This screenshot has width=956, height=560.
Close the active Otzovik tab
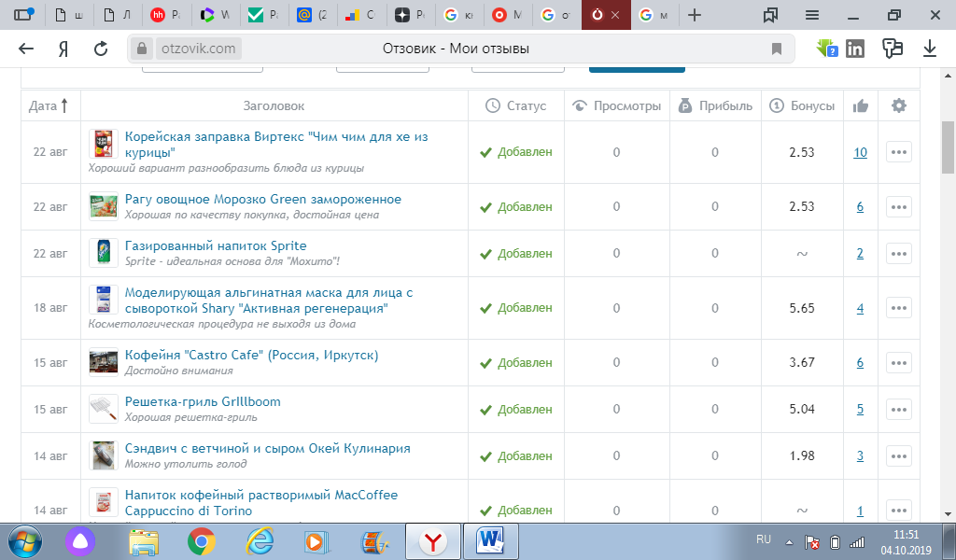tap(615, 15)
